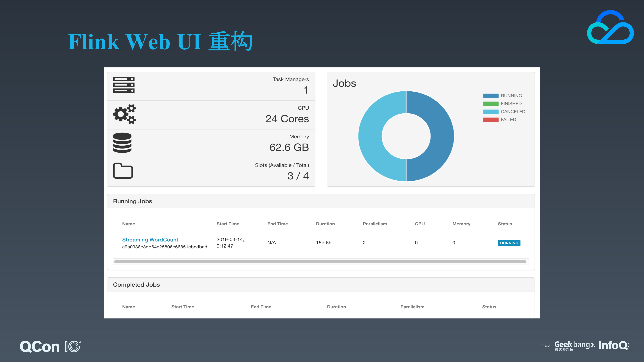The height and width of the screenshot is (362, 644).
Task: Click Running Jobs Start Time column header
Action: pyautogui.click(x=228, y=224)
